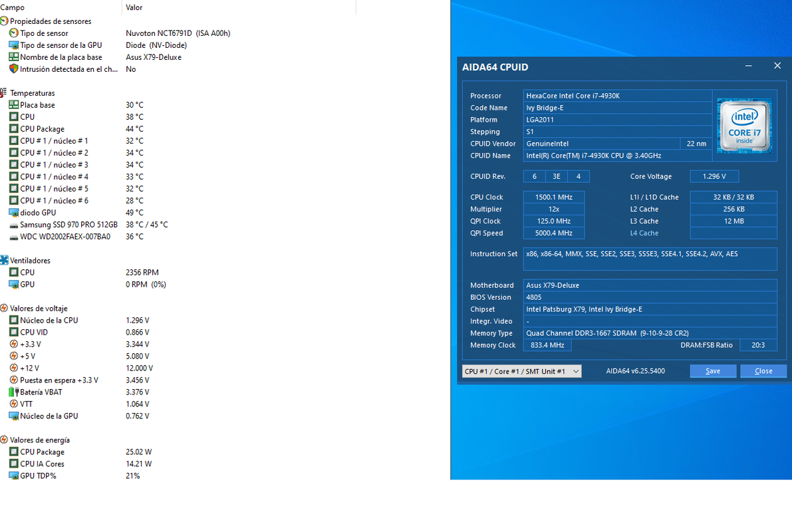Click the diodo GPU monitor icon
Image resolution: width=792 pixels, height=532 pixels.
pyautogui.click(x=14, y=213)
